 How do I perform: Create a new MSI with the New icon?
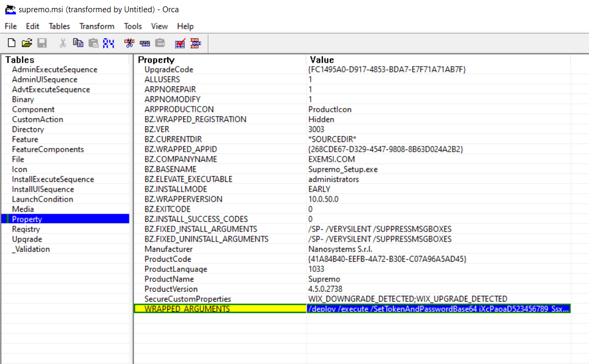tap(12, 43)
